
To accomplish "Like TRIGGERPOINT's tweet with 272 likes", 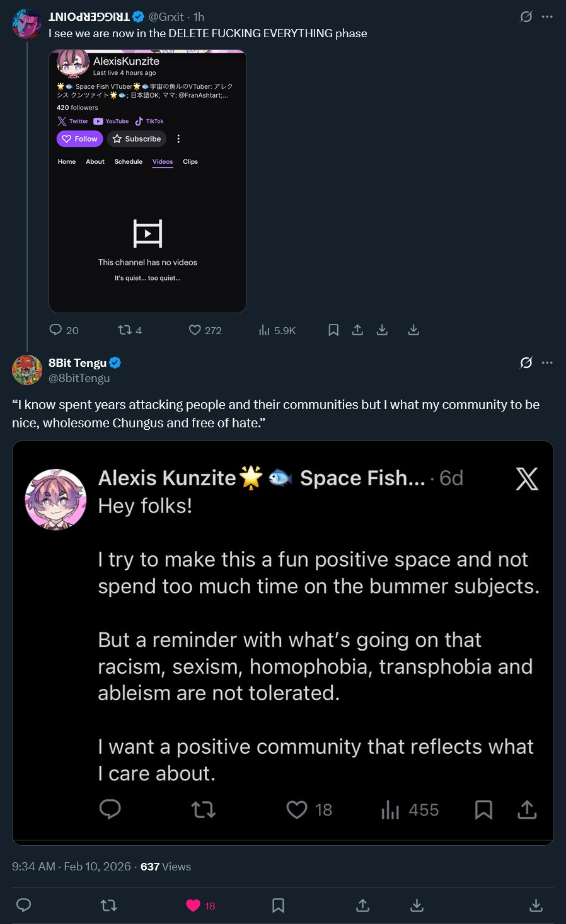I will (195, 330).
